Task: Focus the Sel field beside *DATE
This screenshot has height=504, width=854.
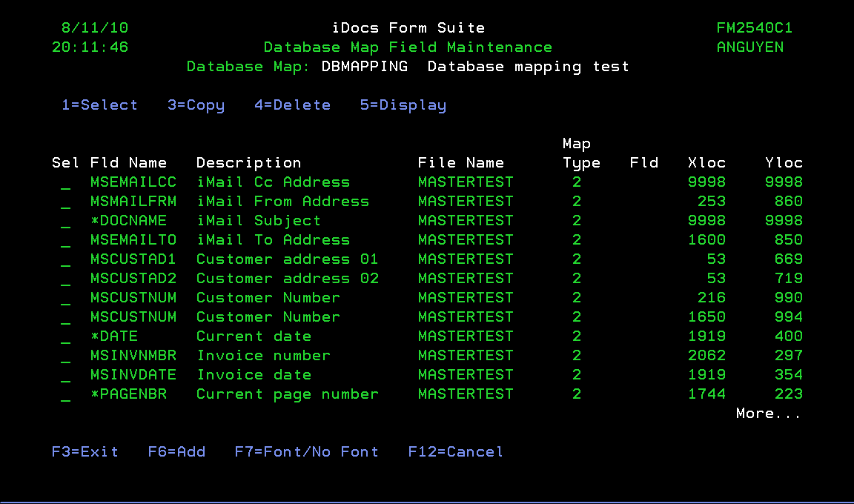Action: [x=66, y=337]
